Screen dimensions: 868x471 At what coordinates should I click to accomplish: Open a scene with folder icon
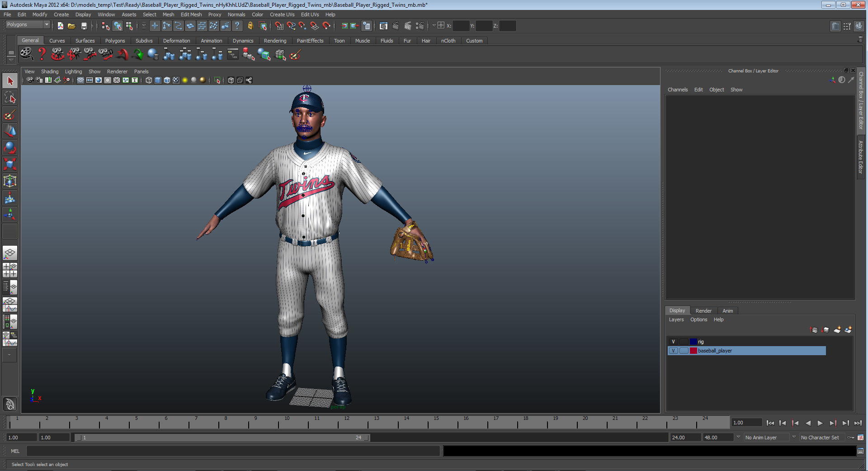pos(71,26)
